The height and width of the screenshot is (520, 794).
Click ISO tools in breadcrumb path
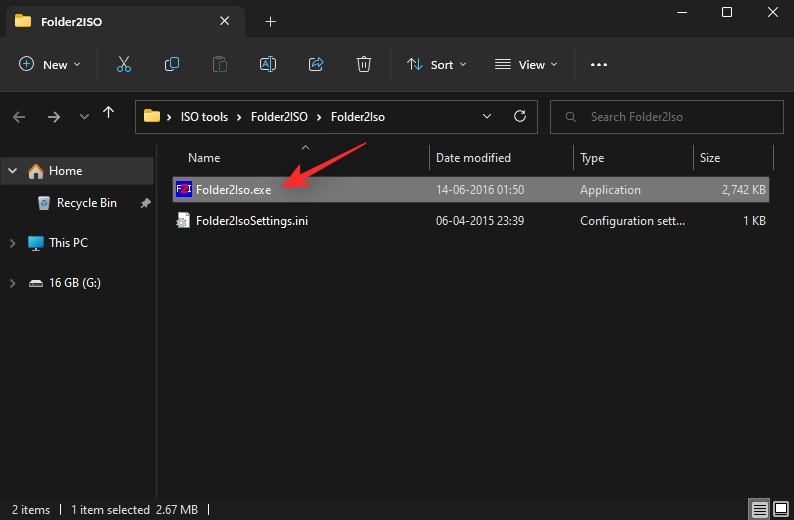click(x=204, y=117)
